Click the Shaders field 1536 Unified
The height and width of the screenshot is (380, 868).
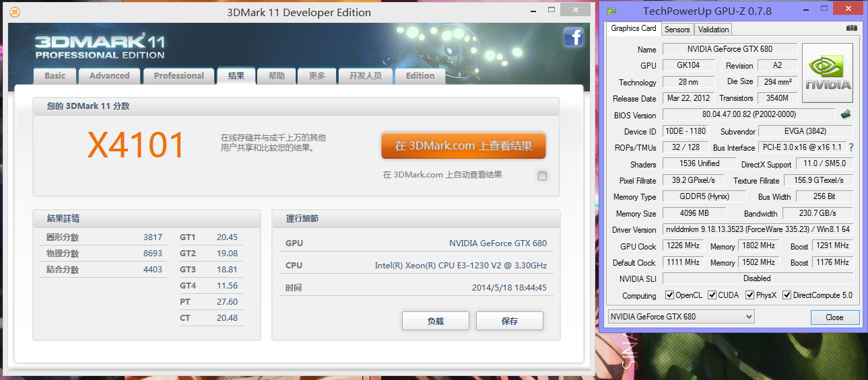[700, 163]
